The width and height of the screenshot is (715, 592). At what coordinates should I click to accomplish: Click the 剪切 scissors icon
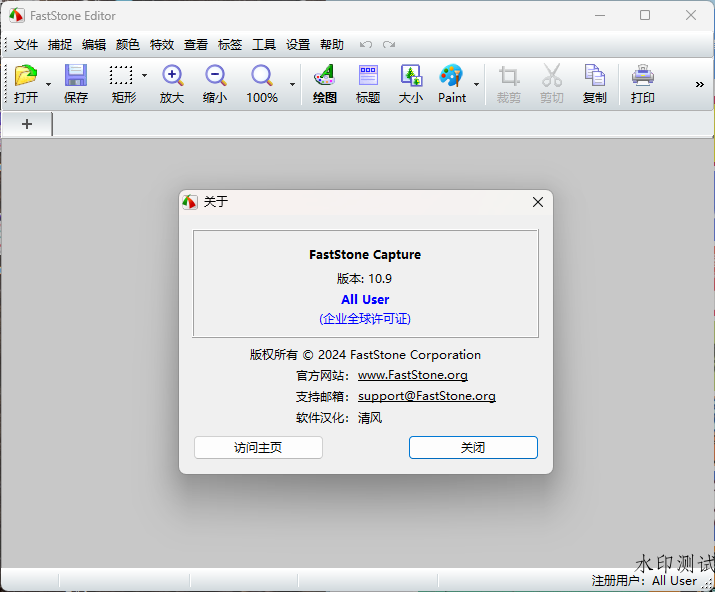click(552, 76)
